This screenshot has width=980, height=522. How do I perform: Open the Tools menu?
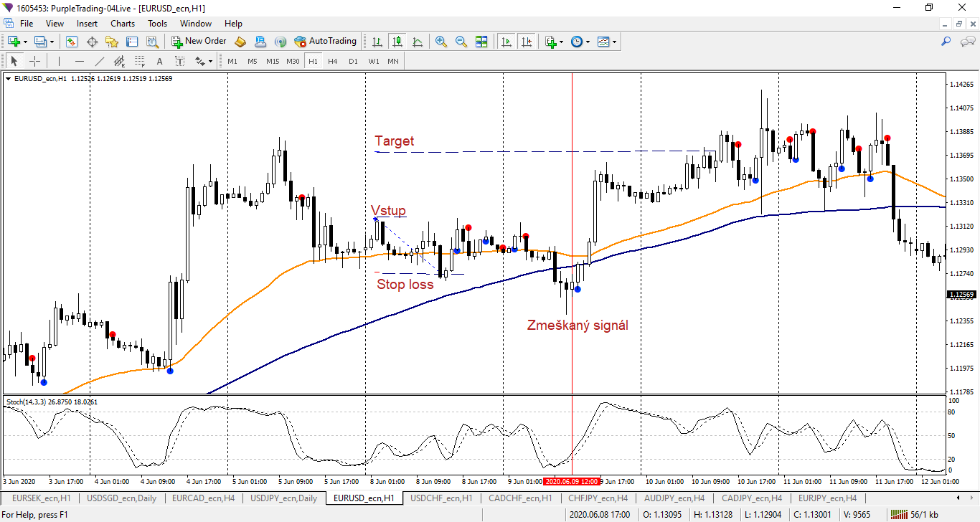click(157, 23)
